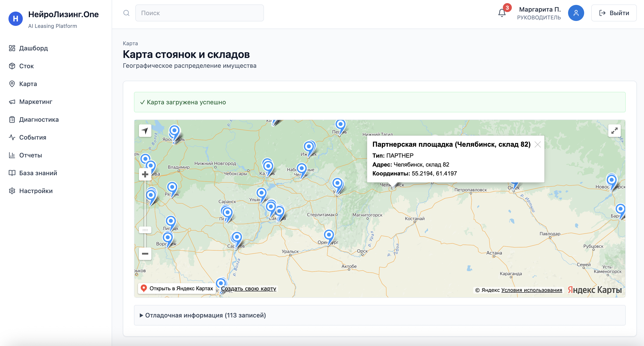The width and height of the screenshot is (644, 346).
Task: Click the map marker over Пермь
Action: pyautogui.click(x=340, y=124)
